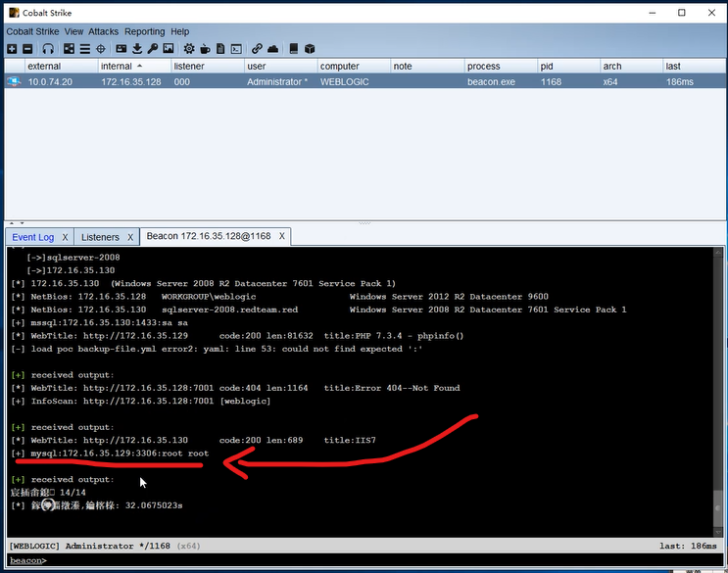Open screenshots viewer picture icon
This screenshot has width=728, height=573.
pos(169,49)
